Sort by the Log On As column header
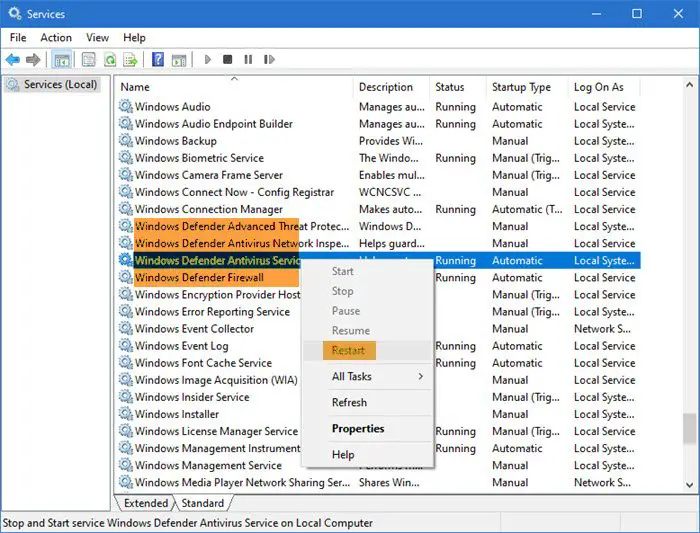Viewport: 700px width, 533px height. click(x=604, y=87)
